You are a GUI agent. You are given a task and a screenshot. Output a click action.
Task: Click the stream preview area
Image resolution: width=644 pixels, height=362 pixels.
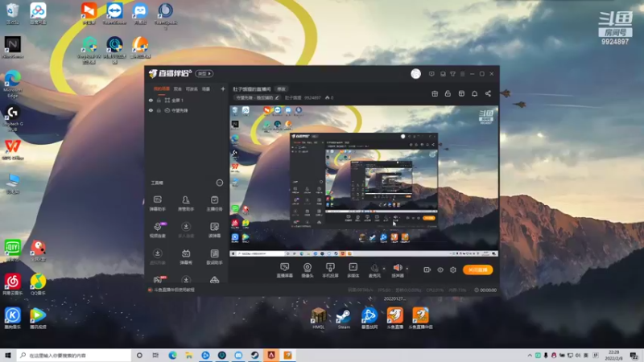pyautogui.click(x=364, y=181)
